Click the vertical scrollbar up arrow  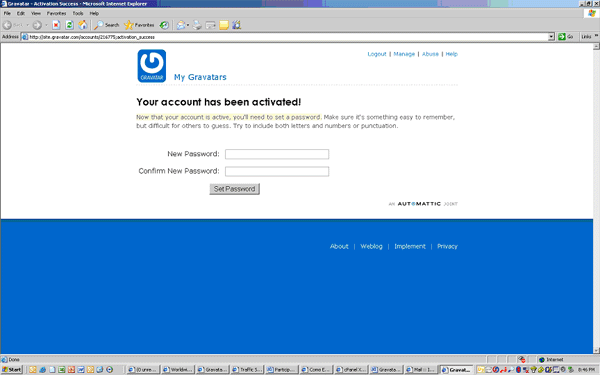coord(596,47)
